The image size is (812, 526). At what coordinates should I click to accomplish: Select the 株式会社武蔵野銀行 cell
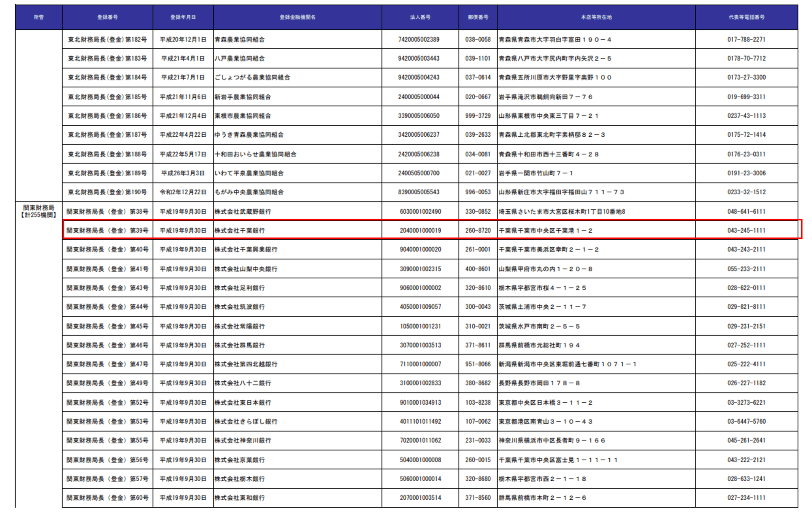(243, 211)
